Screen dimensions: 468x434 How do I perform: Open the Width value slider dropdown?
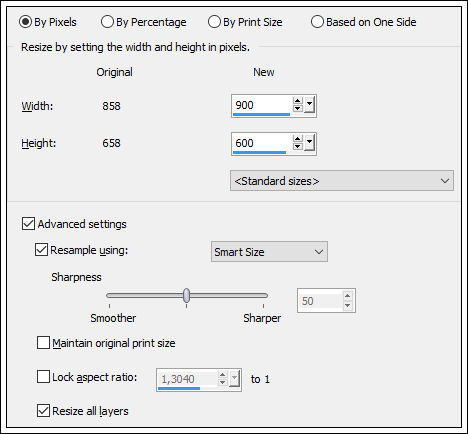point(310,105)
